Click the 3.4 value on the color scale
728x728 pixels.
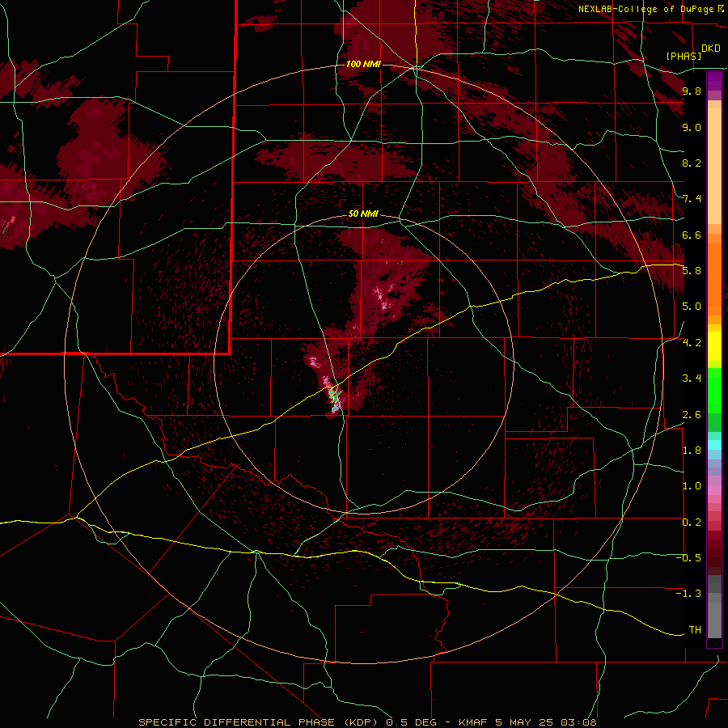click(x=692, y=379)
